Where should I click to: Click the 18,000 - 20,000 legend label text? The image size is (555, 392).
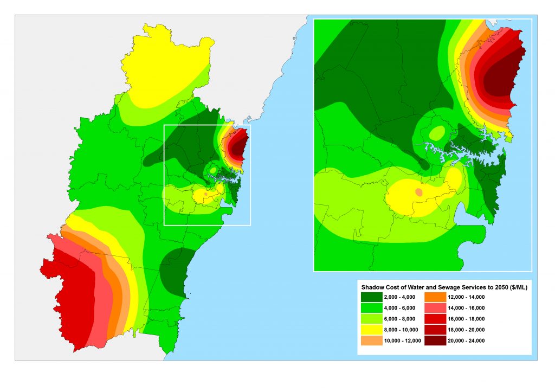[466, 330]
